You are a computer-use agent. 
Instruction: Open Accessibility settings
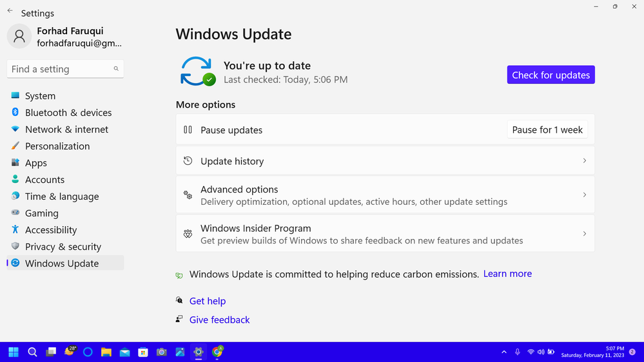pyautogui.click(x=65, y=230)
